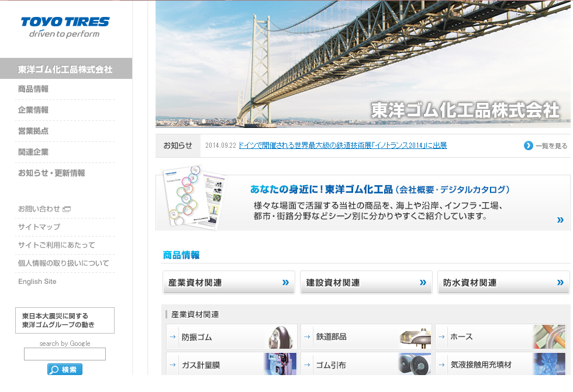Switch to the English Site
This screenshot has height=392, width=573.
click(x=37, y=282)
